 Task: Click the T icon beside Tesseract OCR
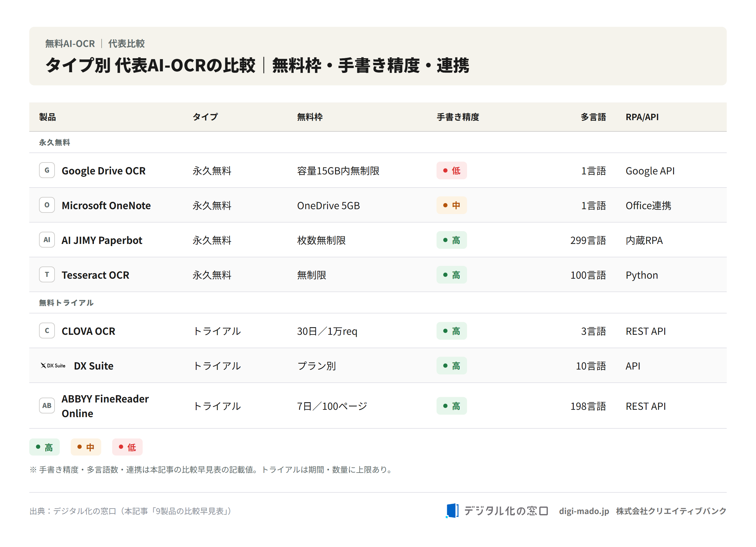click(47, 275)
